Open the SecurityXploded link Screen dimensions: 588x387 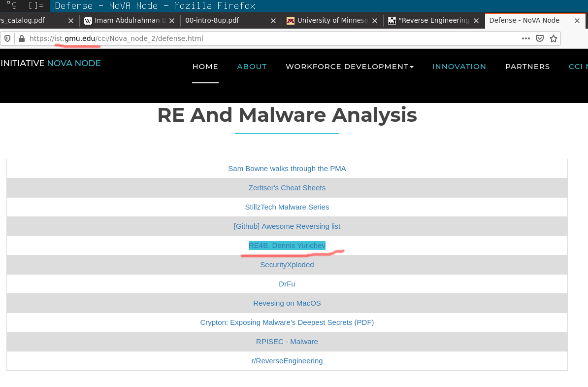click(x=287, y=265)
